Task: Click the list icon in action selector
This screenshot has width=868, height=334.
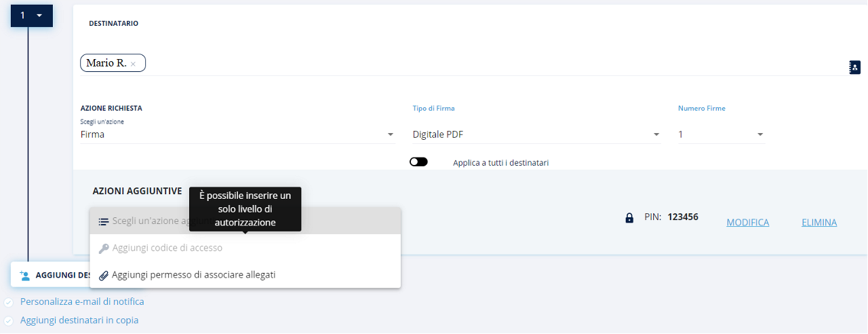Action: tap(103, 221)
